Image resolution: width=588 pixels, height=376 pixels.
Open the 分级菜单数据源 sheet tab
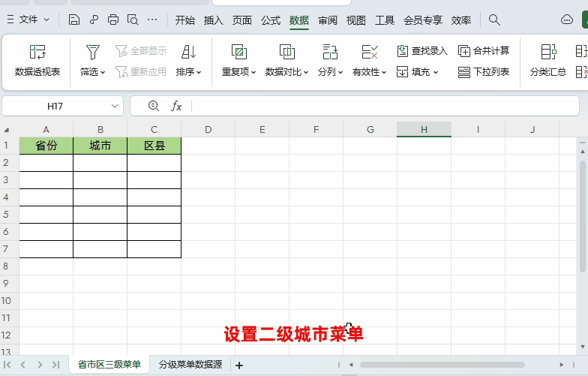pos(190,365)
